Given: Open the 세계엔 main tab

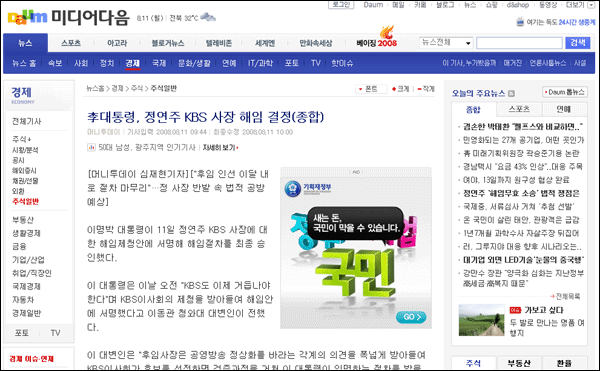Looking at the screenshot, I should (x=265, y=43).
